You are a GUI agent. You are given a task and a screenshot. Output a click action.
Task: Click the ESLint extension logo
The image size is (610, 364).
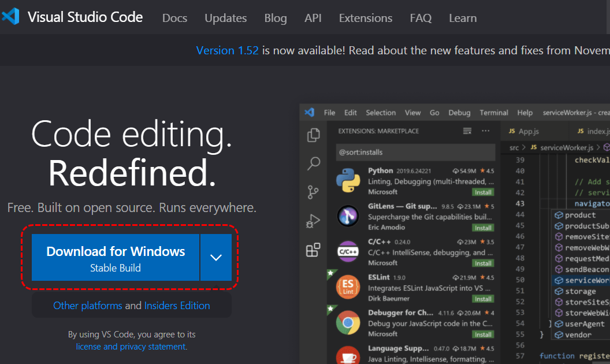coord(348,287)
